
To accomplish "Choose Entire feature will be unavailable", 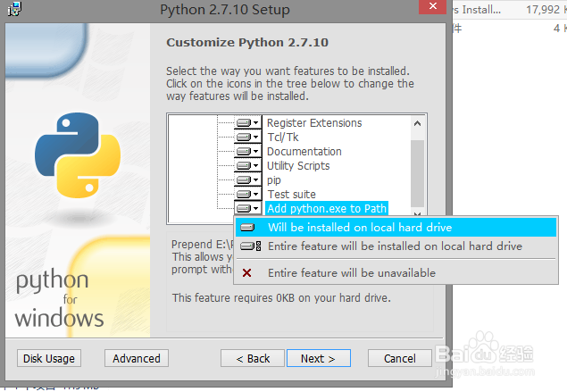I will click(396, 273).
